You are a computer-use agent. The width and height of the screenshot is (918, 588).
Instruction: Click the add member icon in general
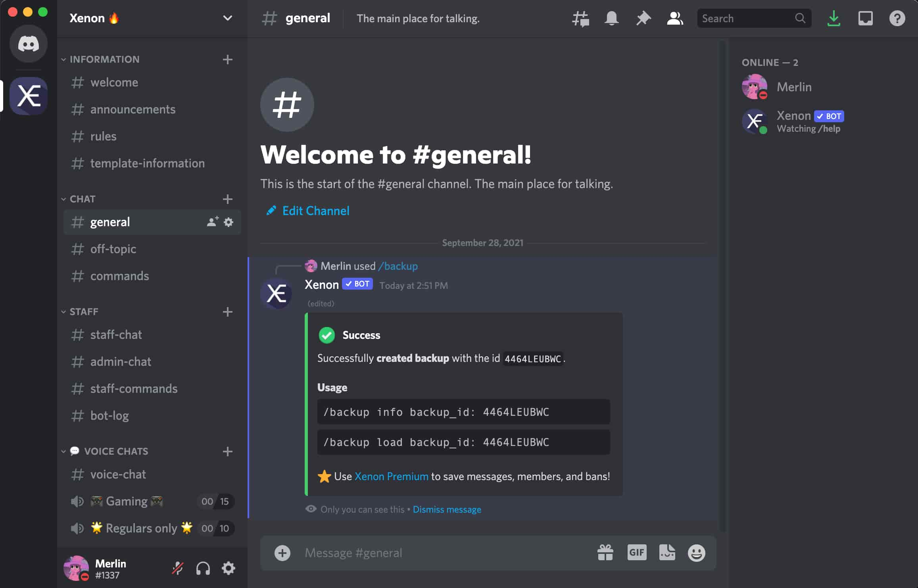point(212,222)
